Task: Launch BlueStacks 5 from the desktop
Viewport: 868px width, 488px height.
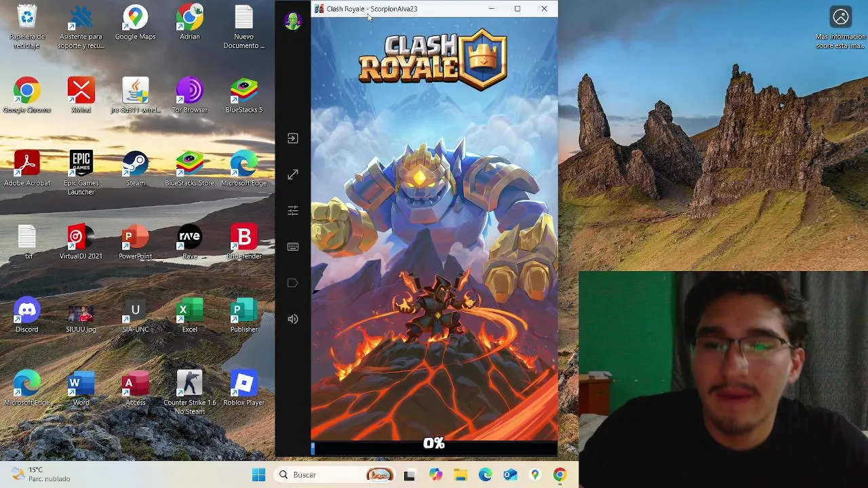Action: click(244, 96)
